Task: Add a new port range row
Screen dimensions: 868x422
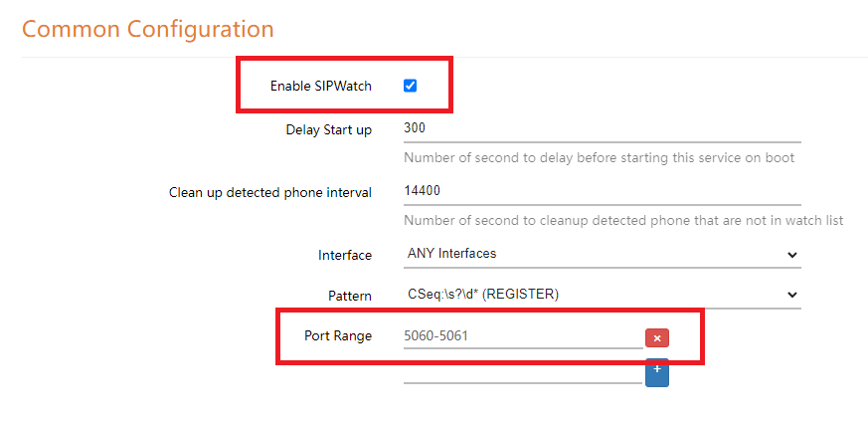Action: (x=656, y=371)
